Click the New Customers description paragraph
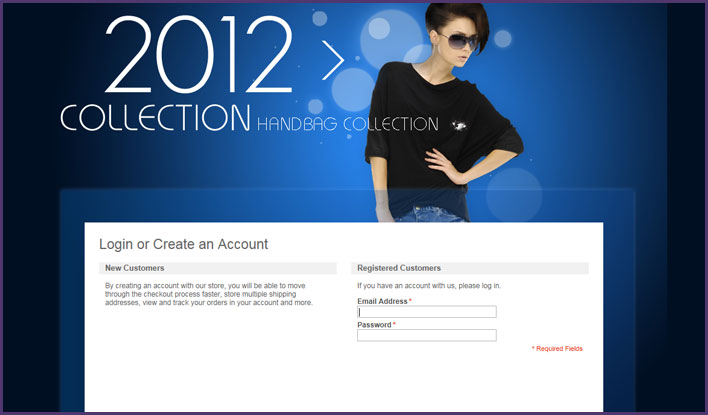The width and height of the screenshot is (708, 415). 209,294
